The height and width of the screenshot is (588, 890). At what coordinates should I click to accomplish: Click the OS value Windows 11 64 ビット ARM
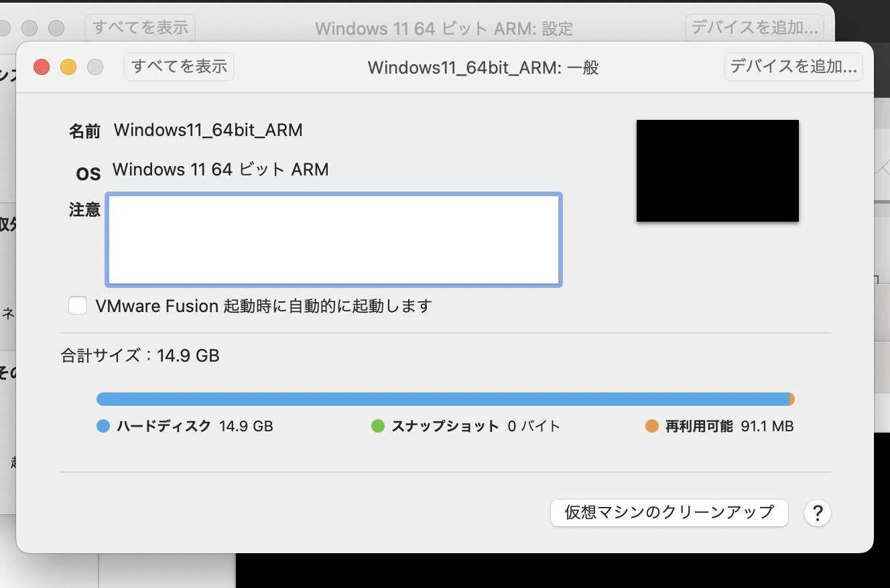pos(220,169)
